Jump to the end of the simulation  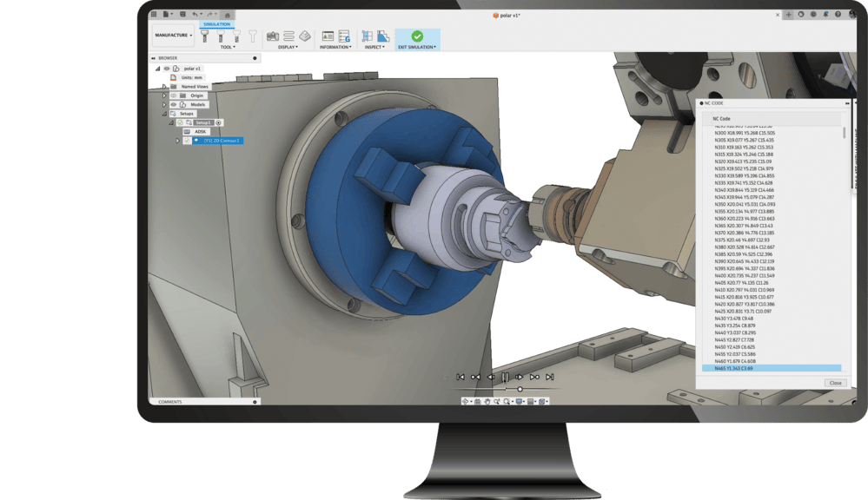point(550,378)
